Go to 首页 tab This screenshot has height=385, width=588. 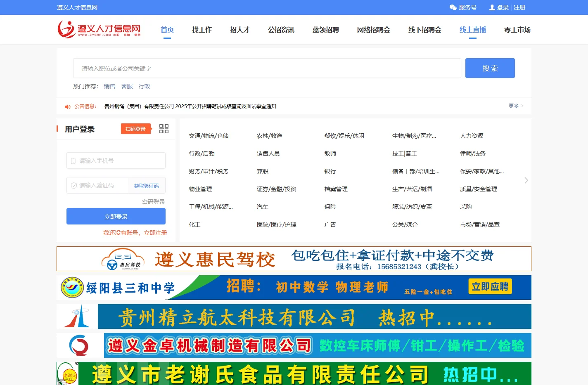pos(167,30)
